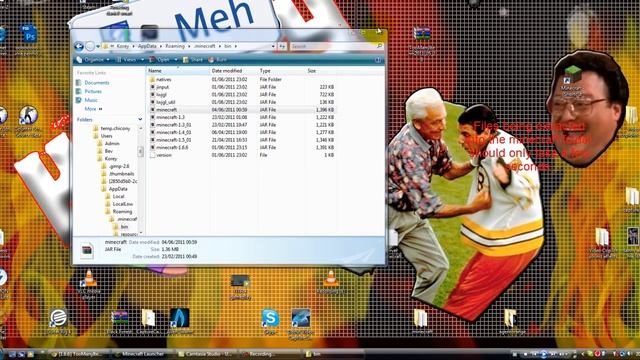This screenshot has height=360, width=640.
Task: Open the blue flame desktop shortcut
Action: 179,321
